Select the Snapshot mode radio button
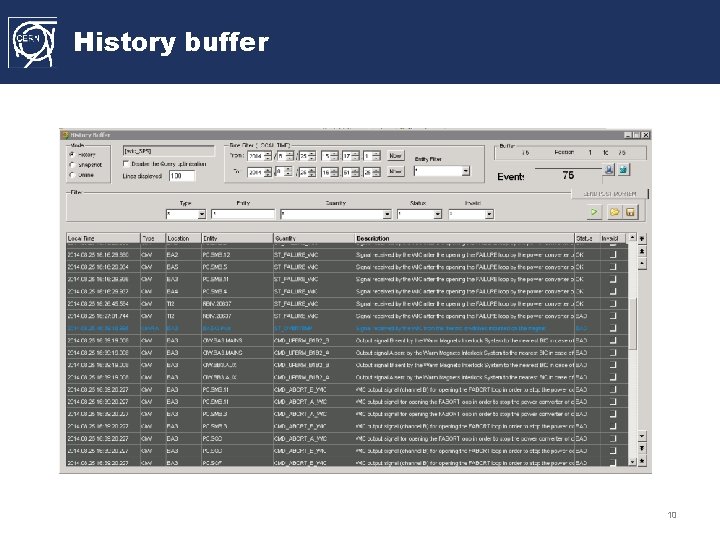Viewport: 720px width, 540px height. tap(72, 165)
